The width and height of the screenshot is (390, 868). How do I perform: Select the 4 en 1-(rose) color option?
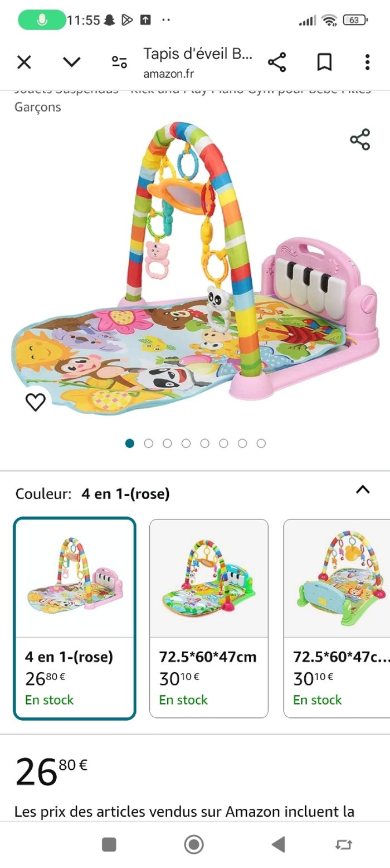(75, 618)
